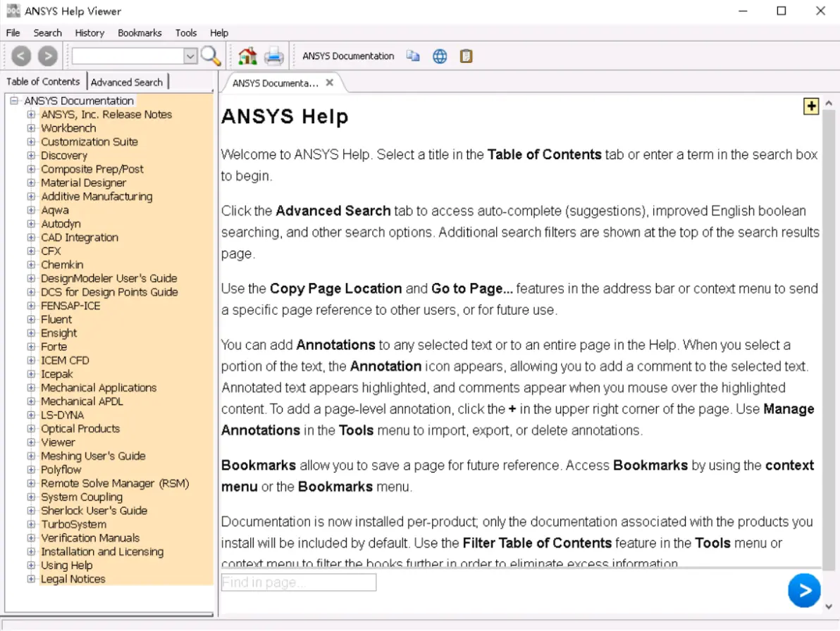Open the Bookmarks menu
The height and width of the screenshot is (631, 840).
point(140,32)
